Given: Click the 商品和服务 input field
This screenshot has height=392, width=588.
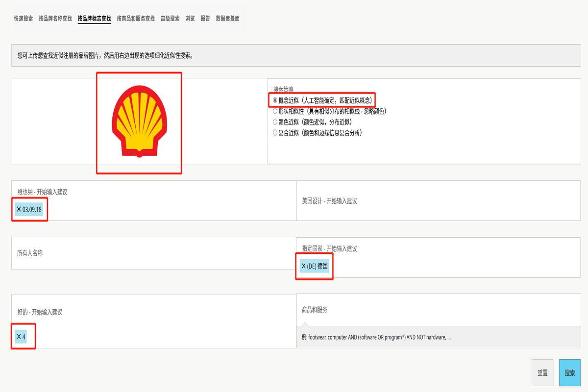Looking at the screenshot, I should [x=439, y=310].
